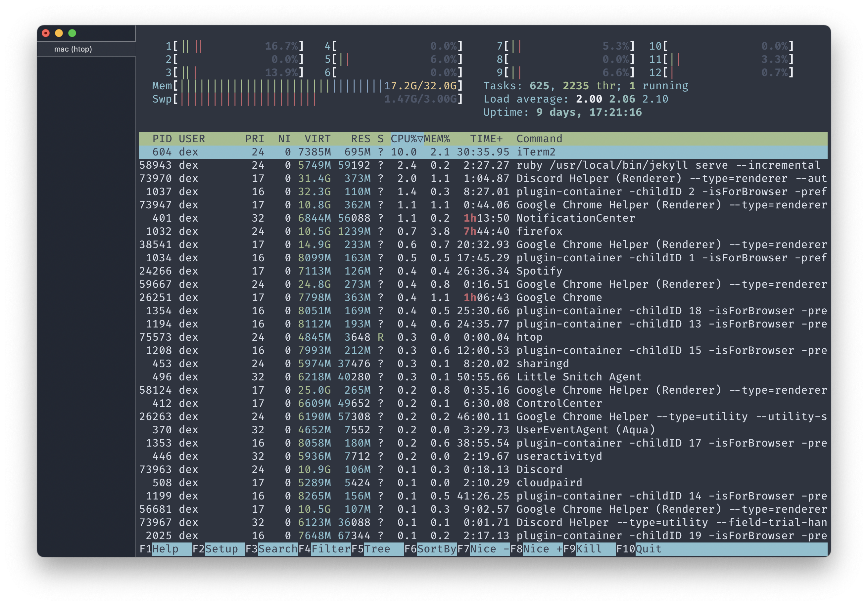Sort by the VIRT column header
868x606 pixels.
(317, 139)
